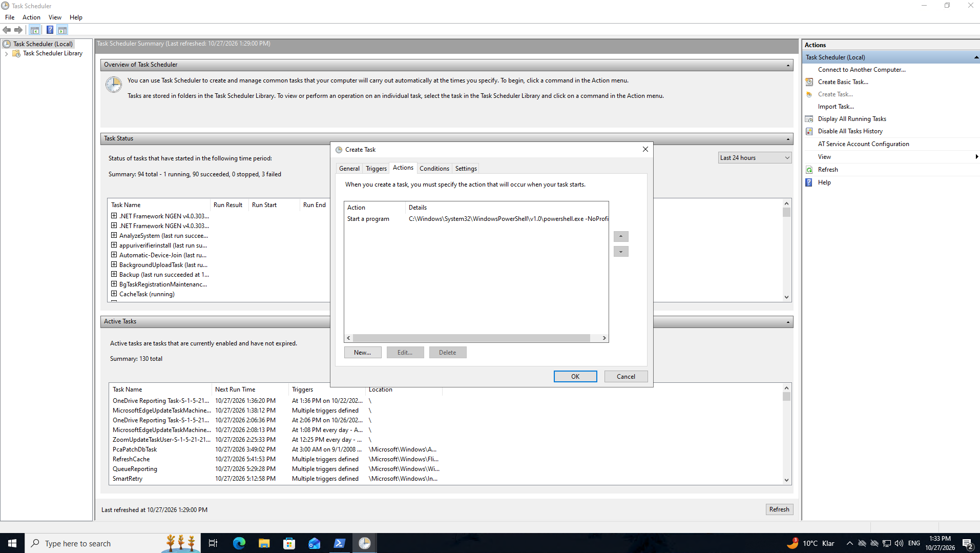Screen dimensions: 980x553
Task: Click the Show/Hide Console Tree toolbar icon
Action: [x=35, y=30]
